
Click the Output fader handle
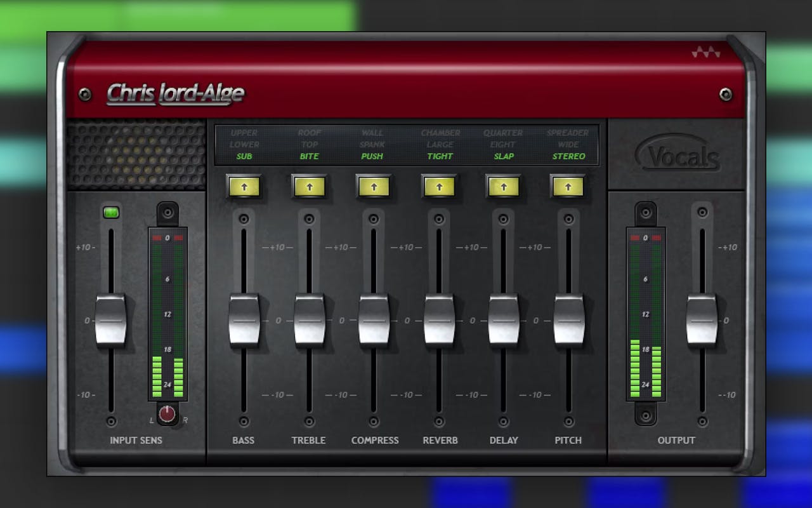click(x=702, y=320)
